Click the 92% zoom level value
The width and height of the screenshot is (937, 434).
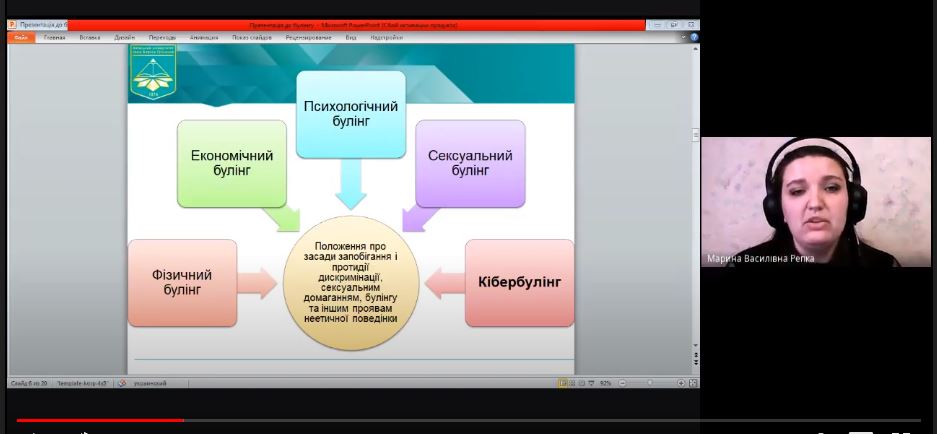tap(605, 383)
